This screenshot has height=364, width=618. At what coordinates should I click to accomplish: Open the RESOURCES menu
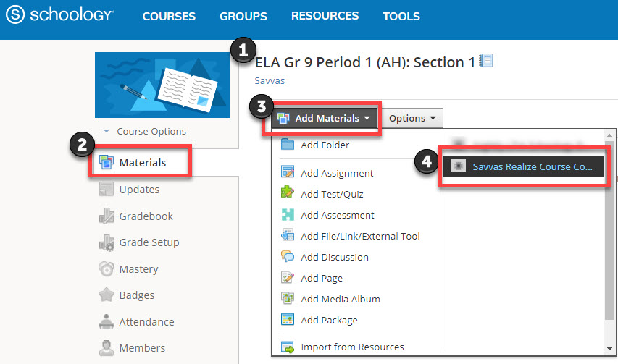point(325,16)
